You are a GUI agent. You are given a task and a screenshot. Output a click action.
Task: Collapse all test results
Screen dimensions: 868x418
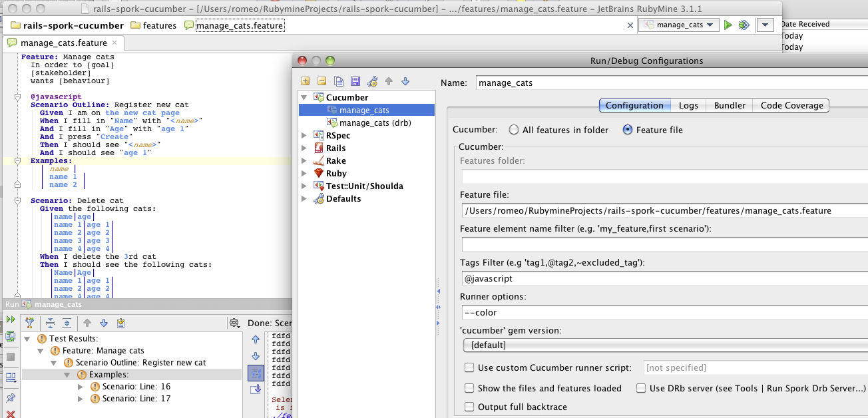point(50,323)
